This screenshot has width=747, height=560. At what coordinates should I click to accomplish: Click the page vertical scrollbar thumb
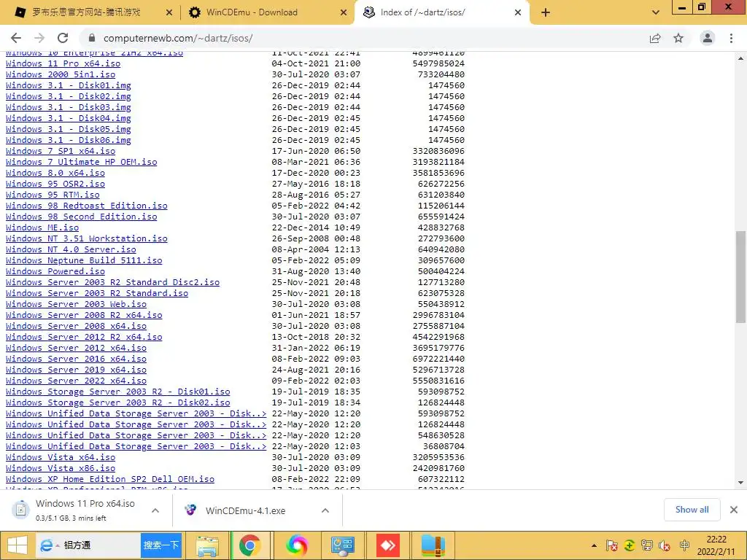point(740,277)
